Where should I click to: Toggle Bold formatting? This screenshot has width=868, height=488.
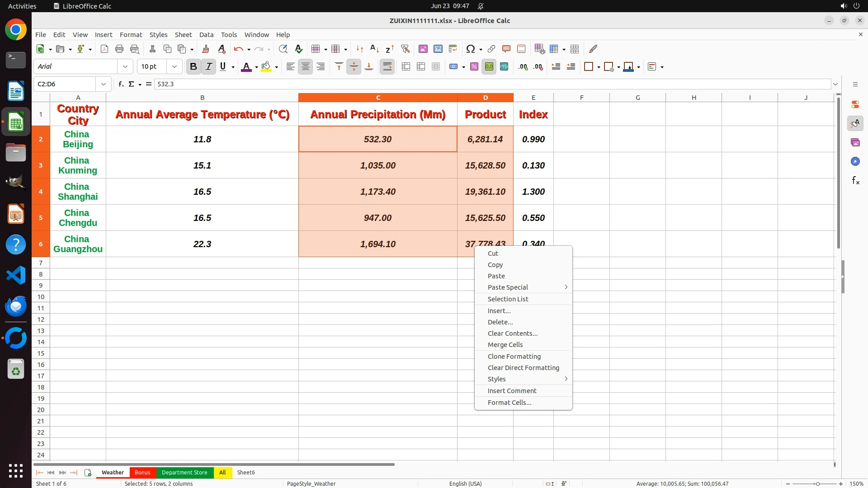[193, 67]
